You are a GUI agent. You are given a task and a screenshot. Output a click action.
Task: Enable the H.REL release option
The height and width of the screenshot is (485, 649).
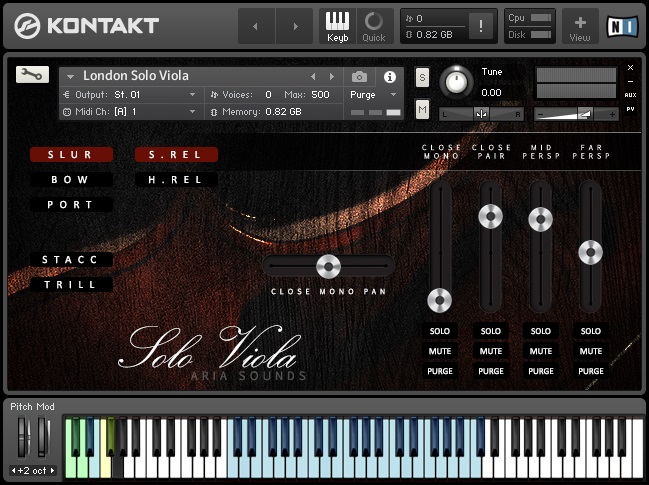click(176, 180)
